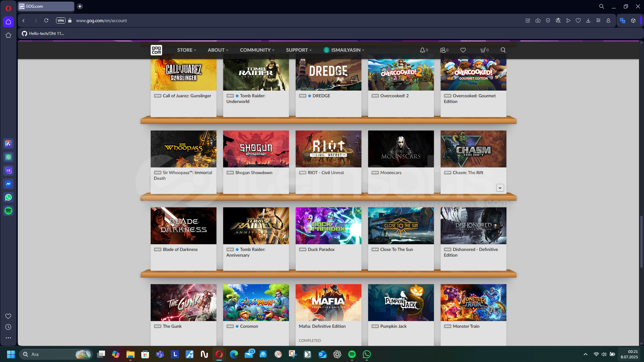Select the Sir Whoopass cover image
Screen dimensions: 644x362
pos(184,149)
